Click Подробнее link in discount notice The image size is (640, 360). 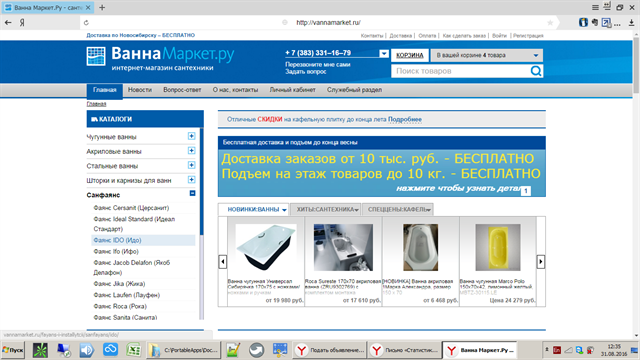(404, 120)
